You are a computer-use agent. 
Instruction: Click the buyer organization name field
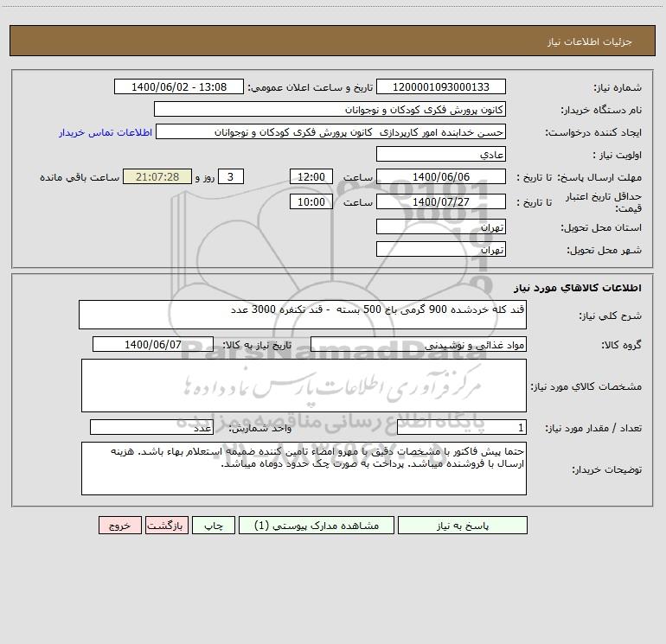click(330, 109)
